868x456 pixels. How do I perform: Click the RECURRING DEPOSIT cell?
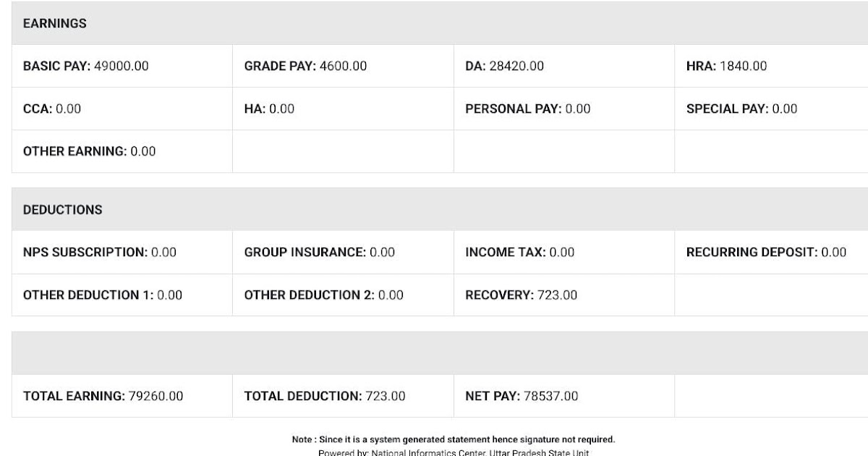(766, 253)
